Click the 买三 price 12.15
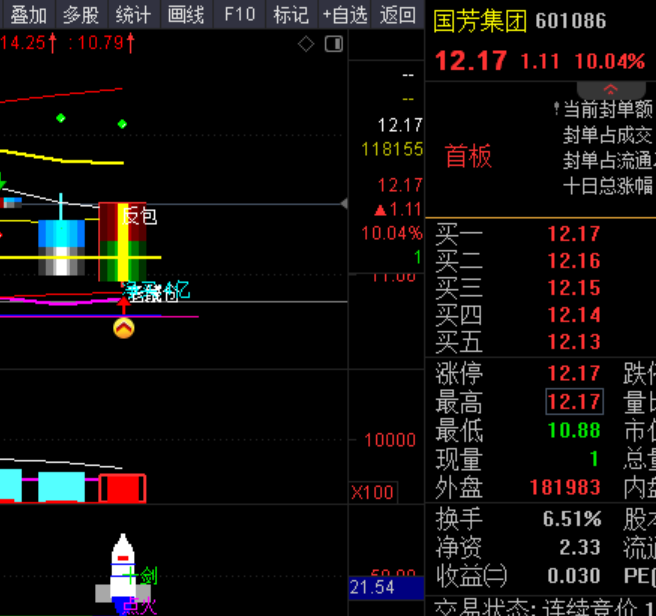This screenshot has width=656, height=616. (x=574, y=288)
